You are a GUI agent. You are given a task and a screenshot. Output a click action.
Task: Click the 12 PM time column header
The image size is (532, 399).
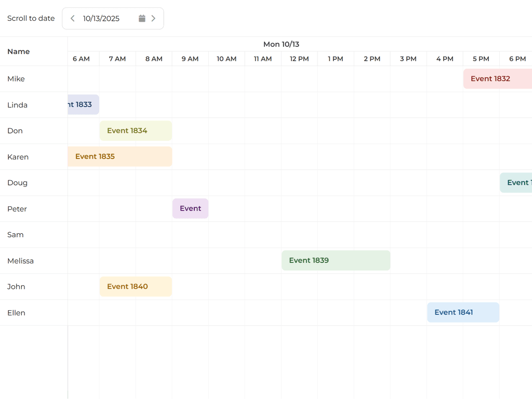click(299, 59)
